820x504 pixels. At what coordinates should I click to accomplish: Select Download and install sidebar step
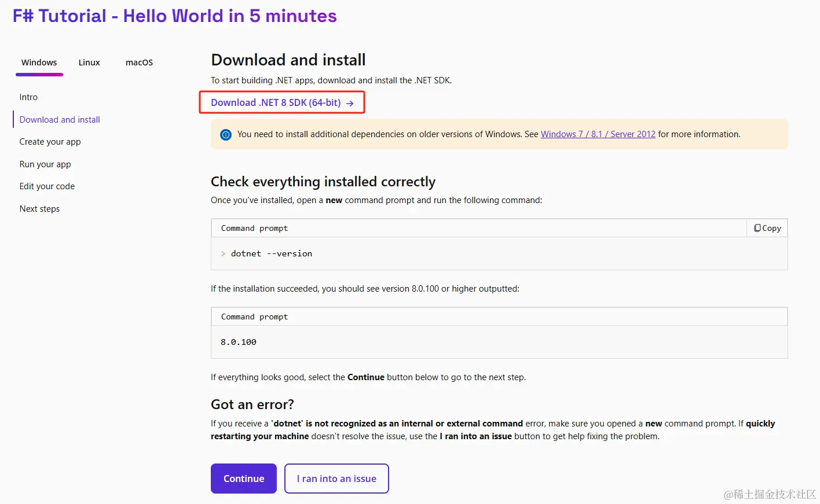pos(60,120)
